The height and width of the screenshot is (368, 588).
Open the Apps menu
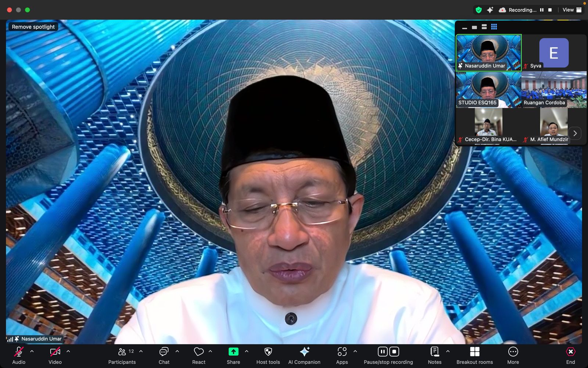(342, 355)
